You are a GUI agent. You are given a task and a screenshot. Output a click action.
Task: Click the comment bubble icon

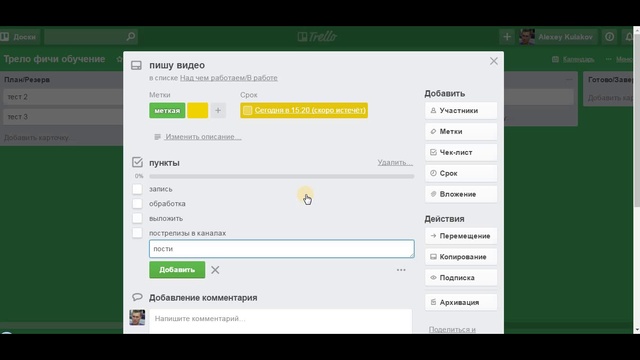[137, 297]
